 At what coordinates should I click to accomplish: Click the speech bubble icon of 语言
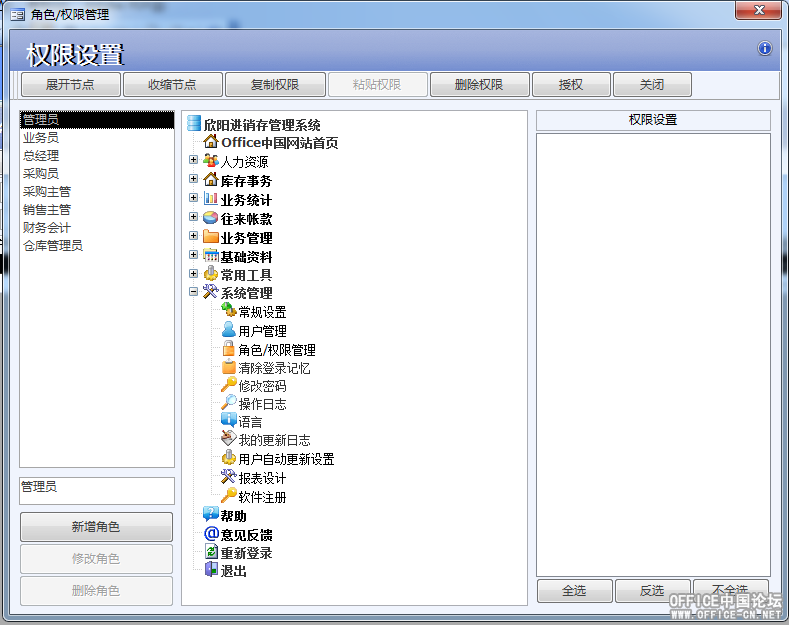(x=228, y=420)
